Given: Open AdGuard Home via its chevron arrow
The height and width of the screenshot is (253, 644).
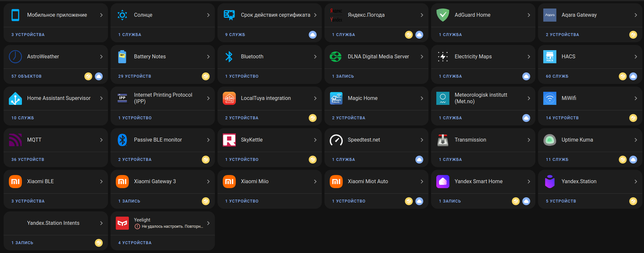Looking at the screenshot, I should 529,15.
